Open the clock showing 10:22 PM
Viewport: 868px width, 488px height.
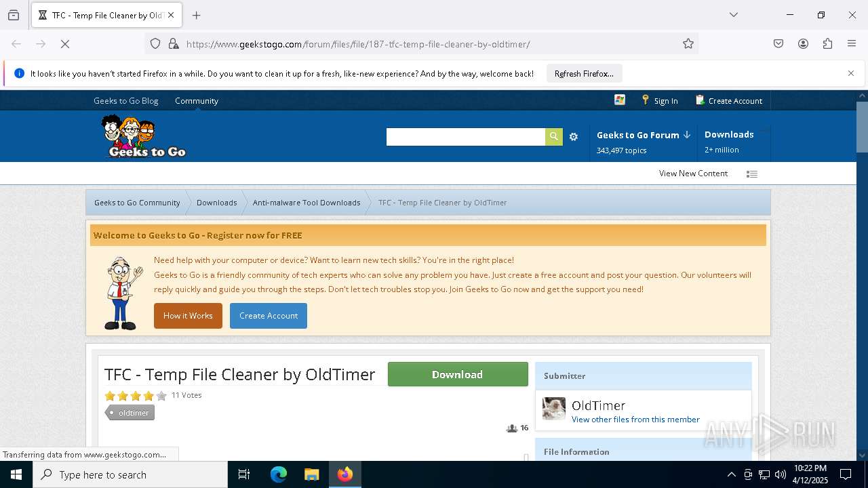click(810, 474)
